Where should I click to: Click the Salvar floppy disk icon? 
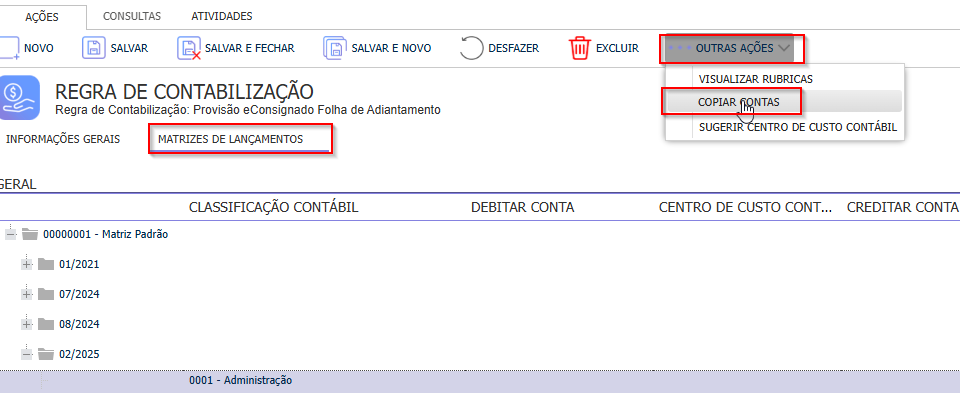click(x=94, y=48)
